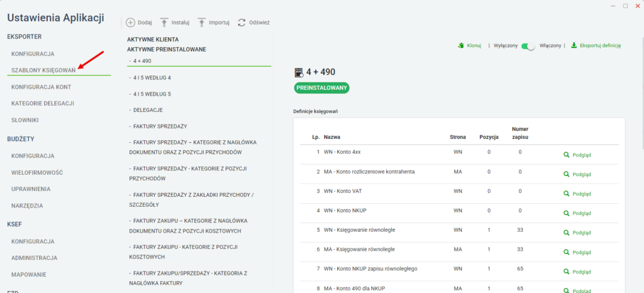Click the Importuj upload arrow icon
This screenshot has width=644, height=293.
pos(202,23)
